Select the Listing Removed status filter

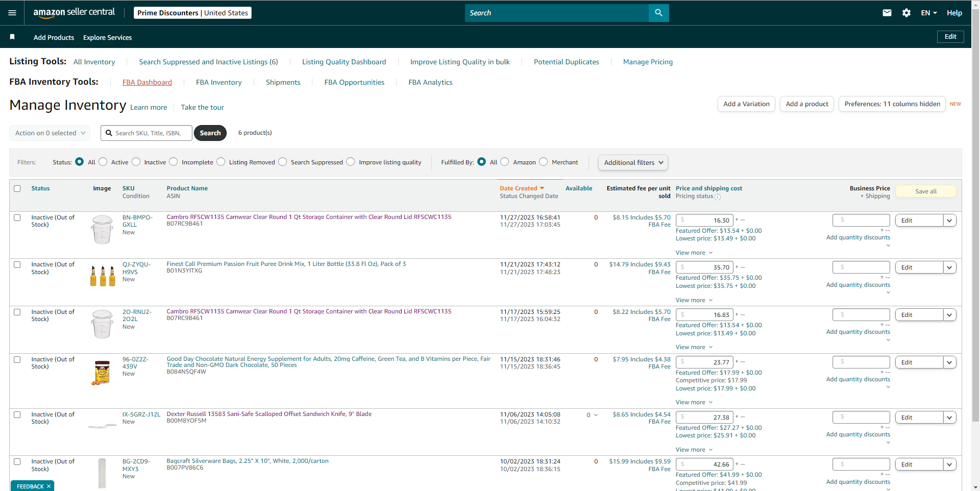point(221,162)
